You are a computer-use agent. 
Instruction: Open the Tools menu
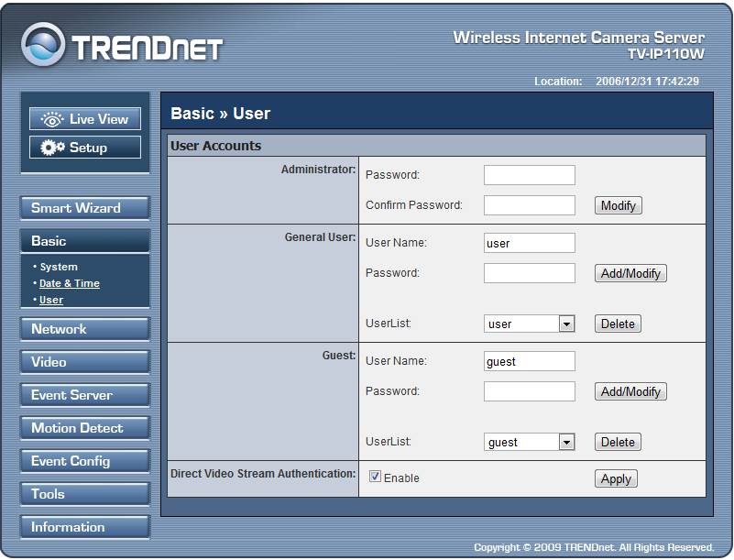click(x=84, y=494)
